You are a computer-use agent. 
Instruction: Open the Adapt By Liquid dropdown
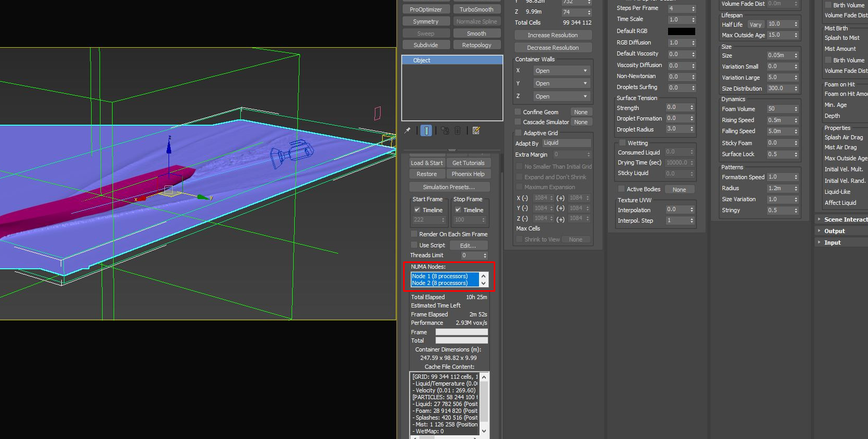click(566, 142)
